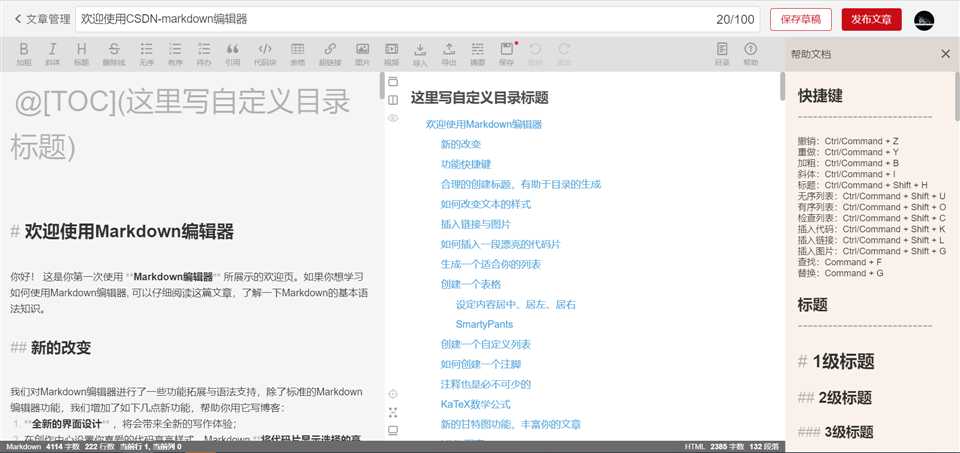
Task: Insert a blockquote with the quote icon
Action: coord(233,54)
